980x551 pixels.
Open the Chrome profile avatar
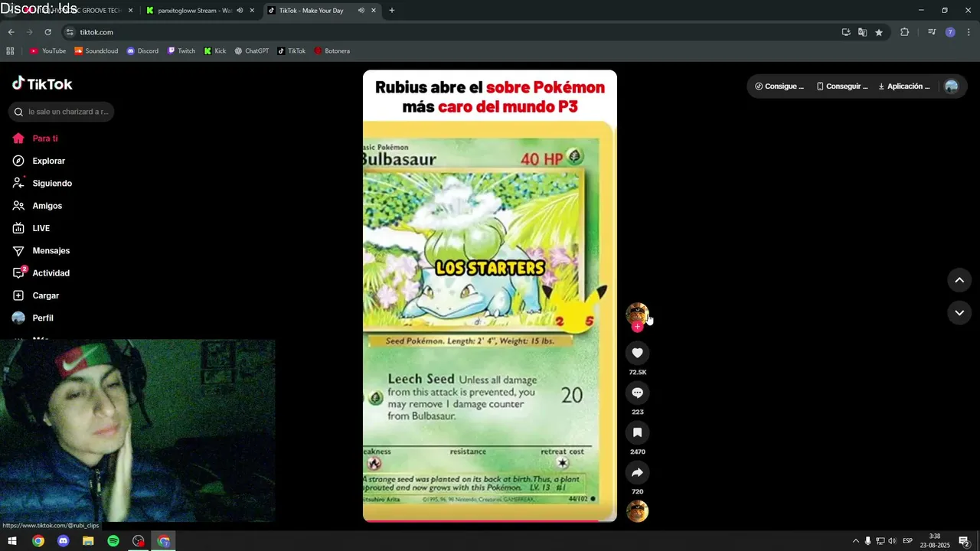(x=950, y=32)
